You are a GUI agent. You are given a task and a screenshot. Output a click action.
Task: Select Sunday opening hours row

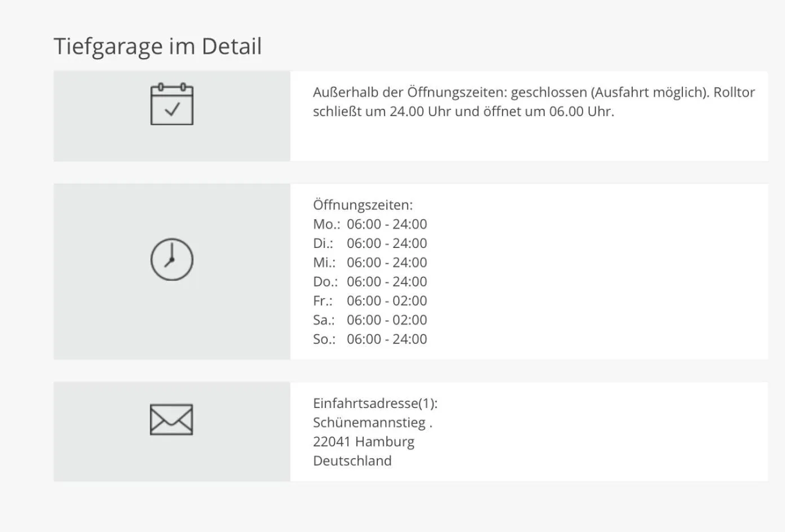(370, 339)
